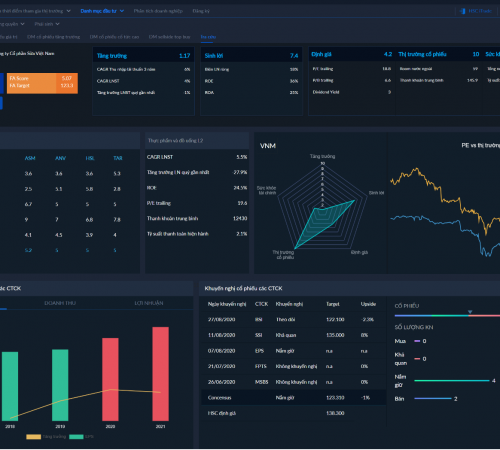
Task: Click the ANV ticker column header
Action: pos(60,158)
